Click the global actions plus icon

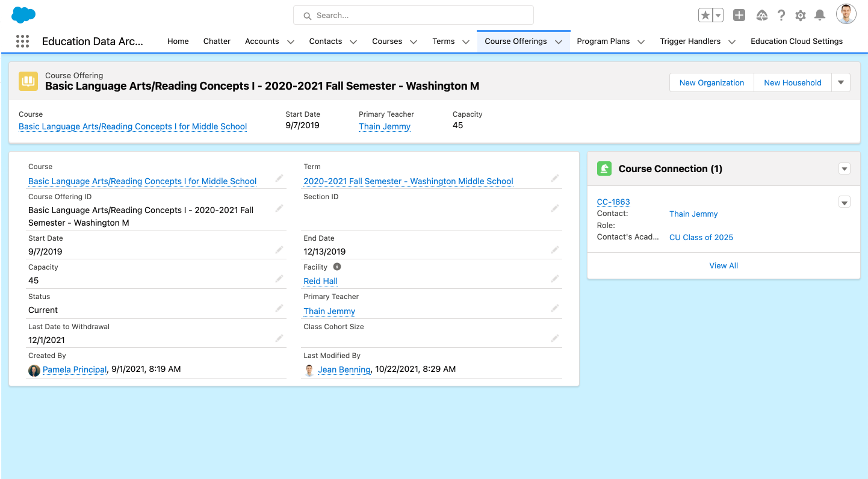click(x=739, y=16)
